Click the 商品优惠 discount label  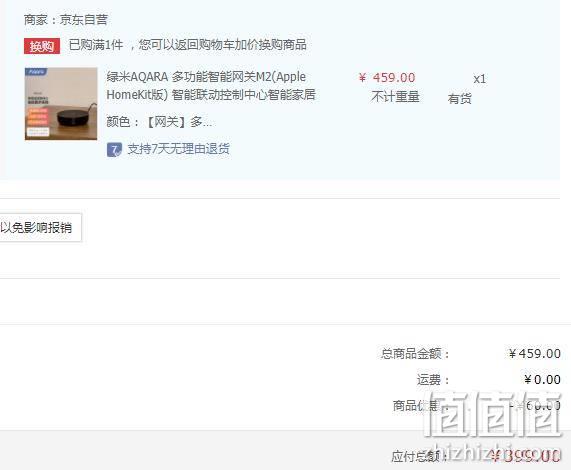coord(418,406)
